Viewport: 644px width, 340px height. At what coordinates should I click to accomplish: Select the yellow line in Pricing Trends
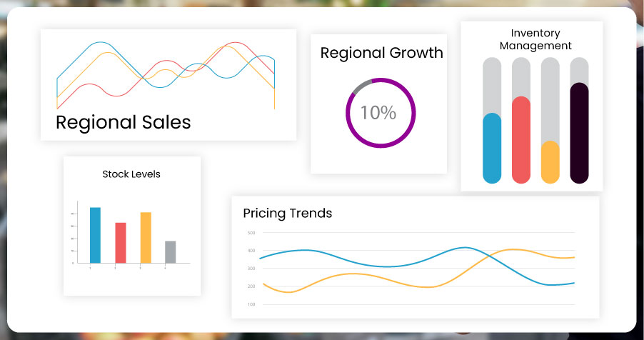coord(357,274)
